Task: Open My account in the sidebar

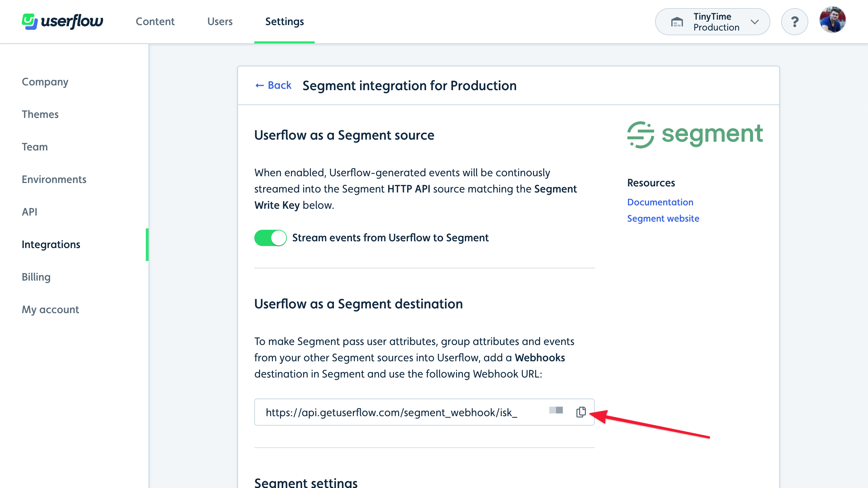Action: [50, 309]
